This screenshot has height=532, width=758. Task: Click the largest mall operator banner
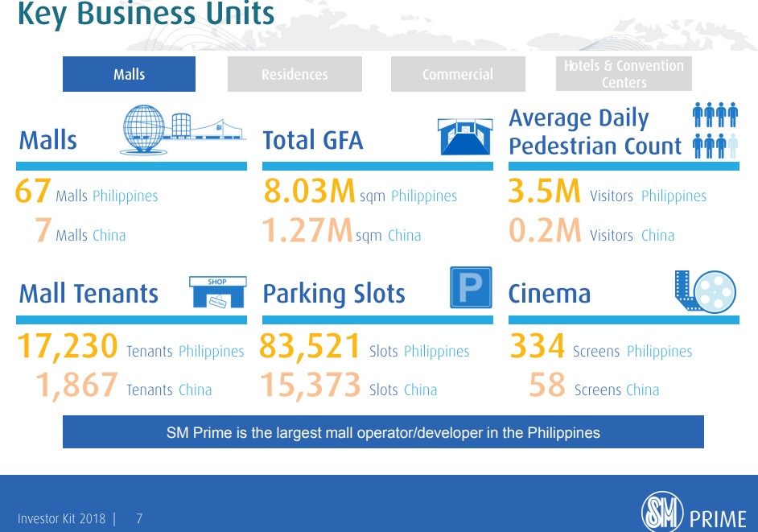coord(383,432)
